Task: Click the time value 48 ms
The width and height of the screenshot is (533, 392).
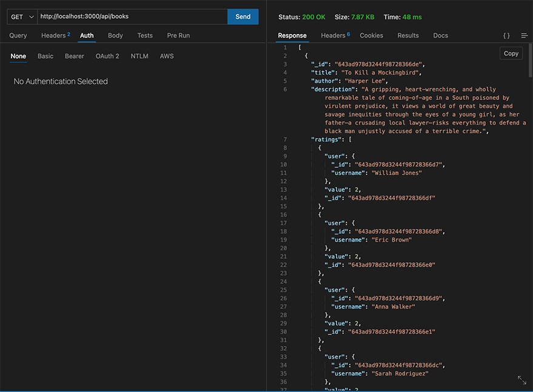Action: pos(412,17)
